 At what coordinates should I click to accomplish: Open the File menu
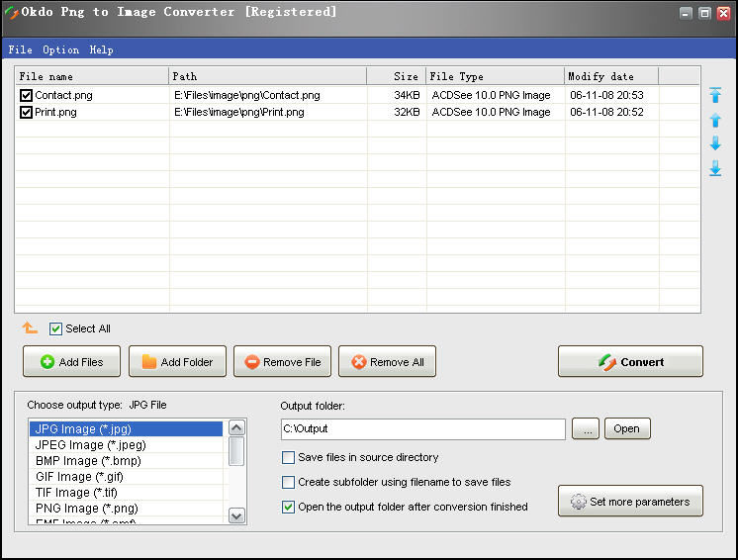click(20, 49)
